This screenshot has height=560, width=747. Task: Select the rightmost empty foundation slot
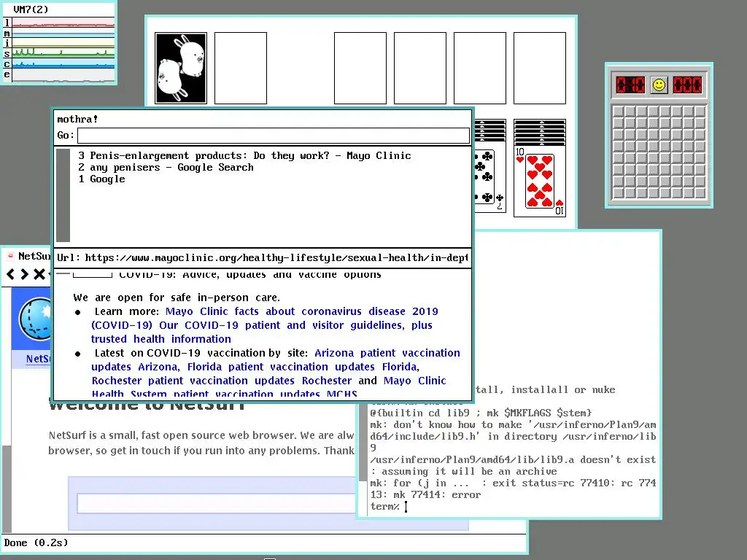[x=540, y=68]
